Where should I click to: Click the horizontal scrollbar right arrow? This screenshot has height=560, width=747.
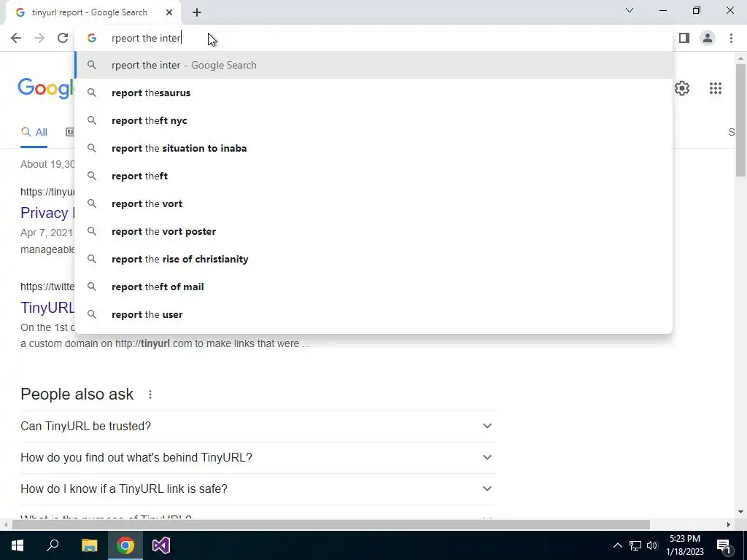point(729,525)
